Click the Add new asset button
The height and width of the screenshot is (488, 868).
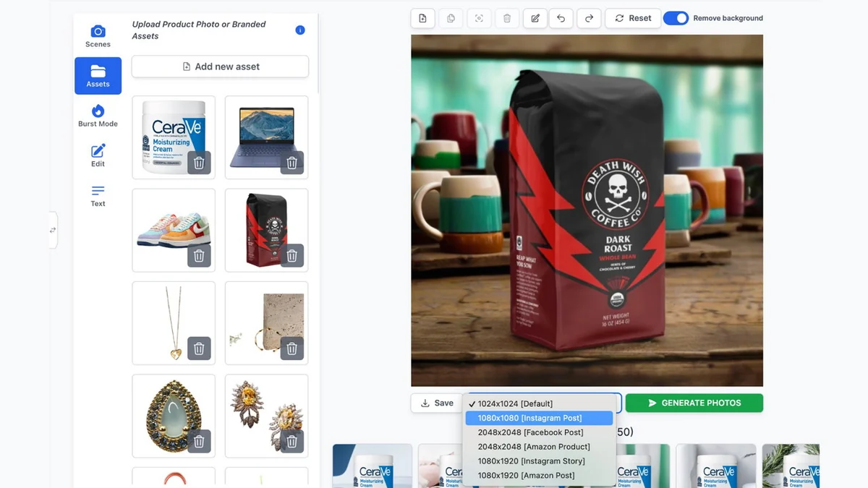pos(220,67)
